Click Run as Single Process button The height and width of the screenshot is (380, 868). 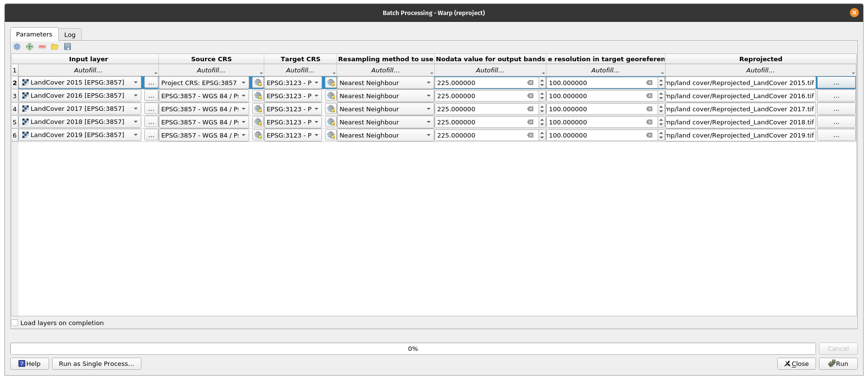click(x=97, y=363)
